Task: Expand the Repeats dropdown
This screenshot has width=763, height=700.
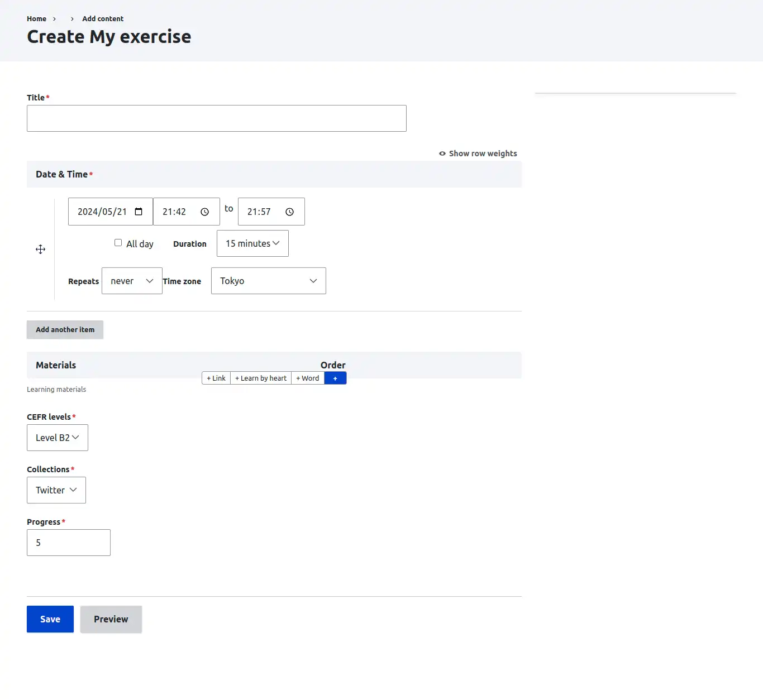Action: pyautogui.click(x=132, y=281)
